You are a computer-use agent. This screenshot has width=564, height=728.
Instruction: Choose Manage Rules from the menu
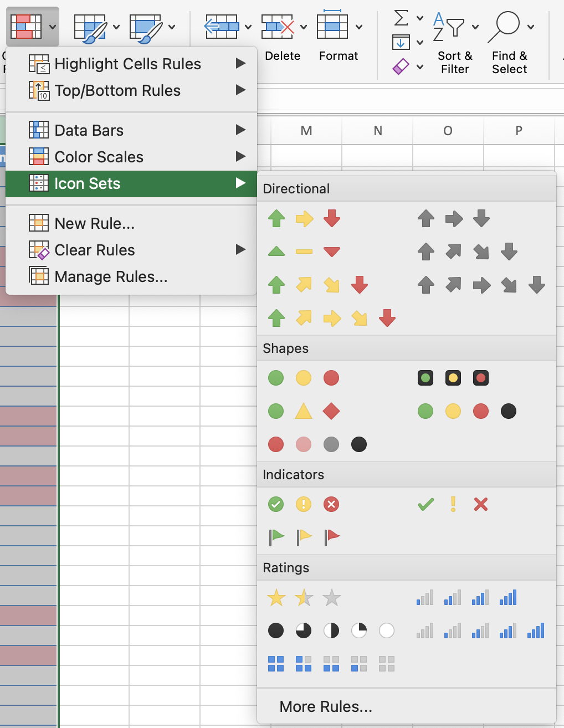(111, 276)
